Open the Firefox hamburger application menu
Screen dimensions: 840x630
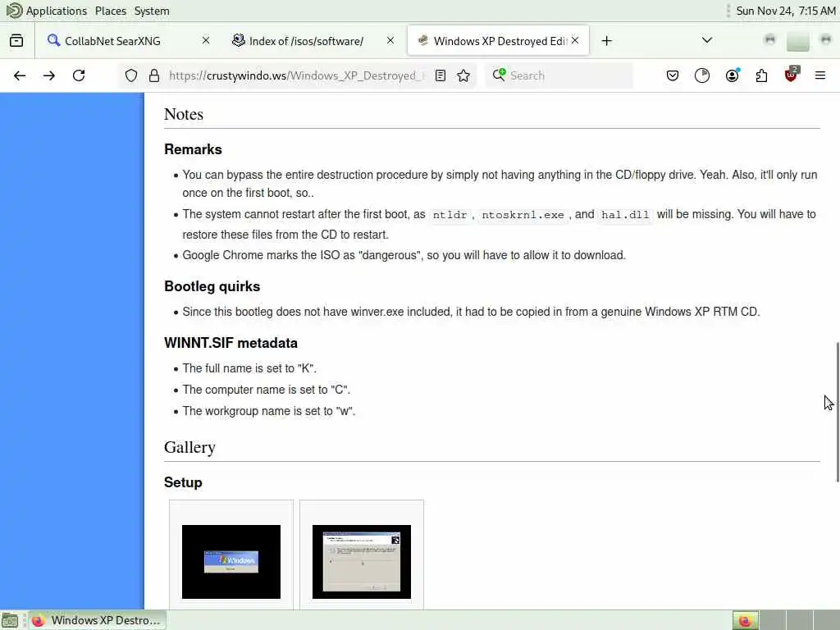click(820, 75)
